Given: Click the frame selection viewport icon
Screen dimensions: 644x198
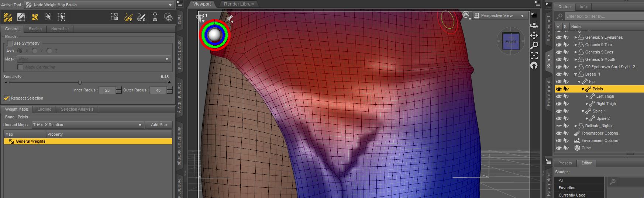Looking at the screenshot, I should 534,55.
